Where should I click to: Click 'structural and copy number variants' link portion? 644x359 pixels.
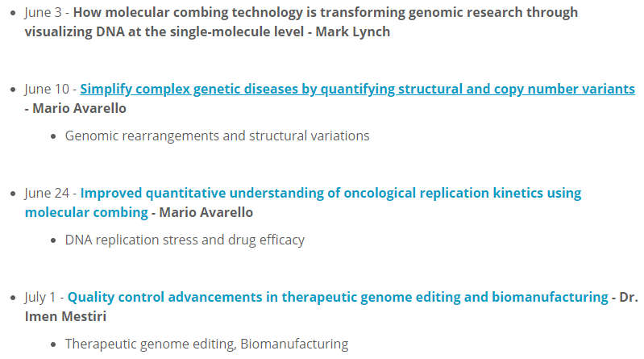(517, 89)
